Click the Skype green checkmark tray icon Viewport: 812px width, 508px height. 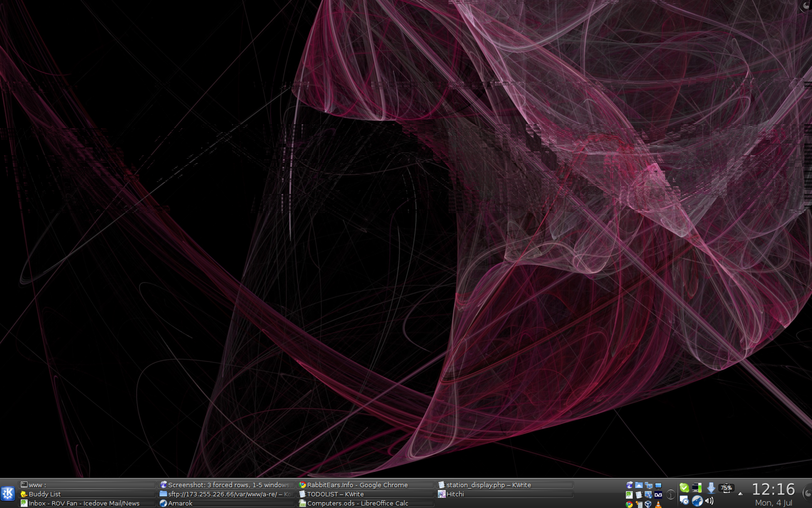(x=684, y=488)
